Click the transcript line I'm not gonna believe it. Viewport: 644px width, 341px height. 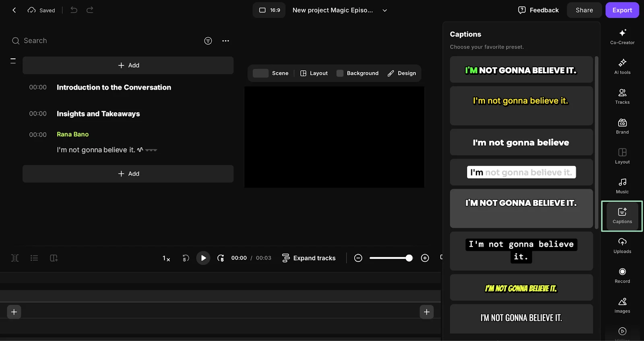96,150
